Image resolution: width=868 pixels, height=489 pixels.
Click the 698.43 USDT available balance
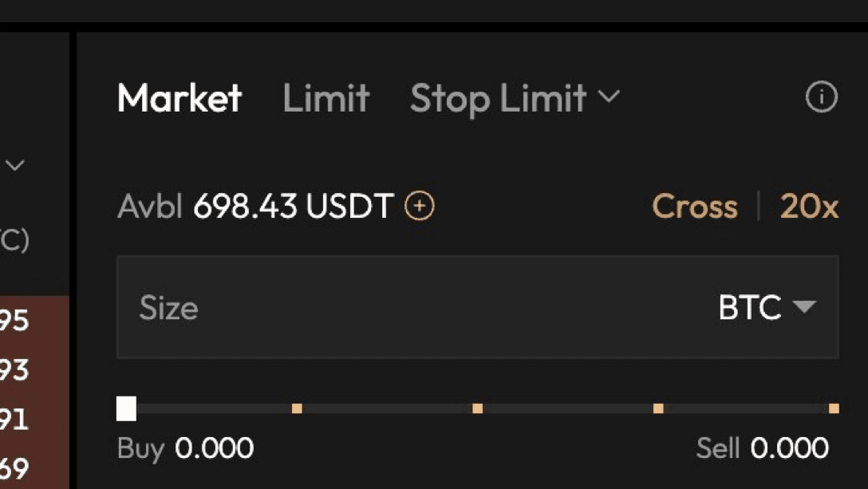(294, 206)
